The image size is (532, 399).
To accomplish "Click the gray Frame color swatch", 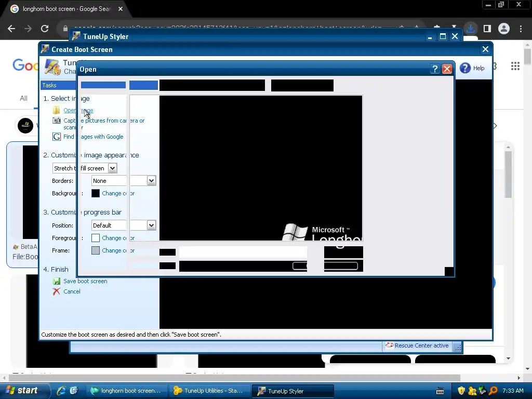I will click(96, 250).
